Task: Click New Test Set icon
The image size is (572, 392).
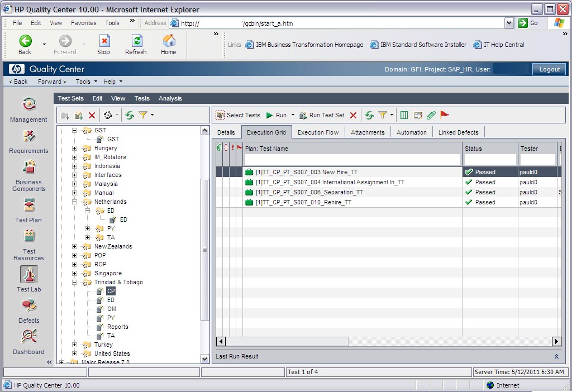Action: click(x=78, y=115)
